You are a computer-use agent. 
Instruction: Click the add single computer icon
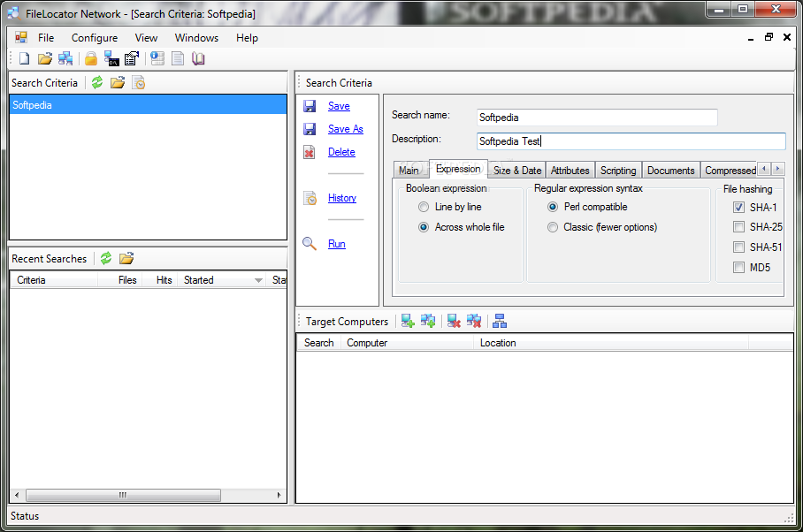408,322
